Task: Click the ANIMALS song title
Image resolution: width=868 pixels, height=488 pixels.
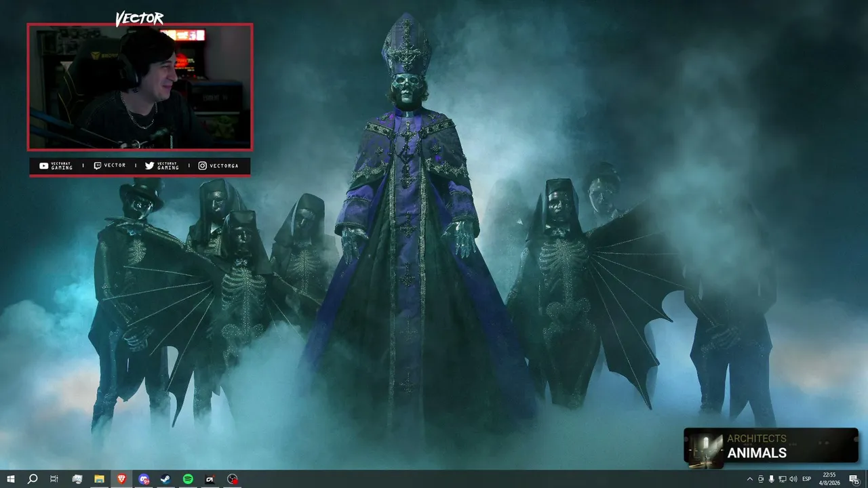Action: (757, 453)
